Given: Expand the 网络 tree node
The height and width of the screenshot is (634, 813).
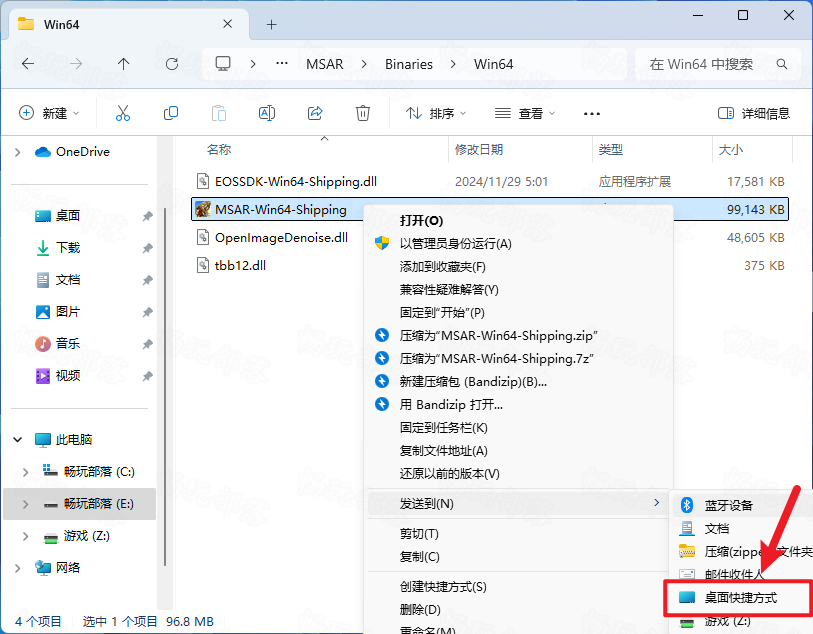Looking at the screenshot, I should point(18,568).
